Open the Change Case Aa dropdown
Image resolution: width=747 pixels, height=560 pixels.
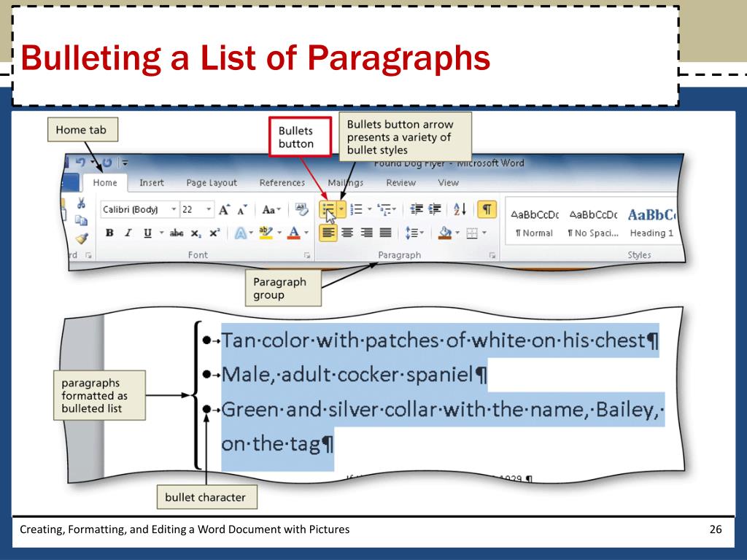(x=271, y=209)
